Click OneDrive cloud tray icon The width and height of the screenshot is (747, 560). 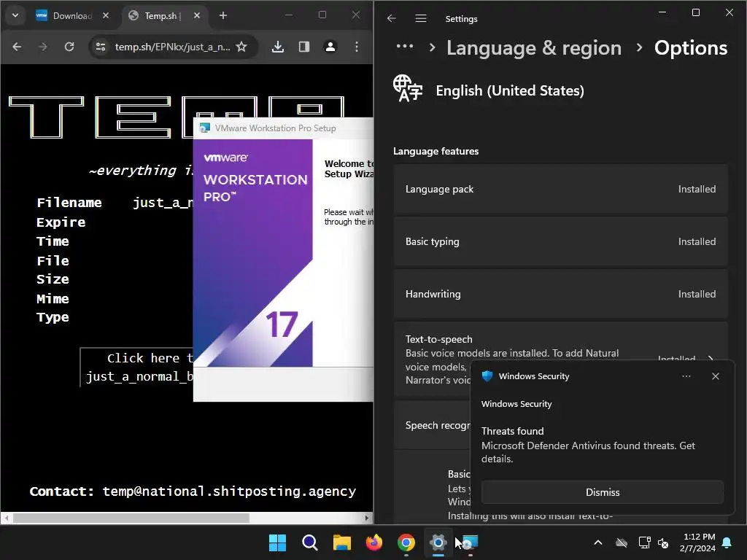[622, 542]
